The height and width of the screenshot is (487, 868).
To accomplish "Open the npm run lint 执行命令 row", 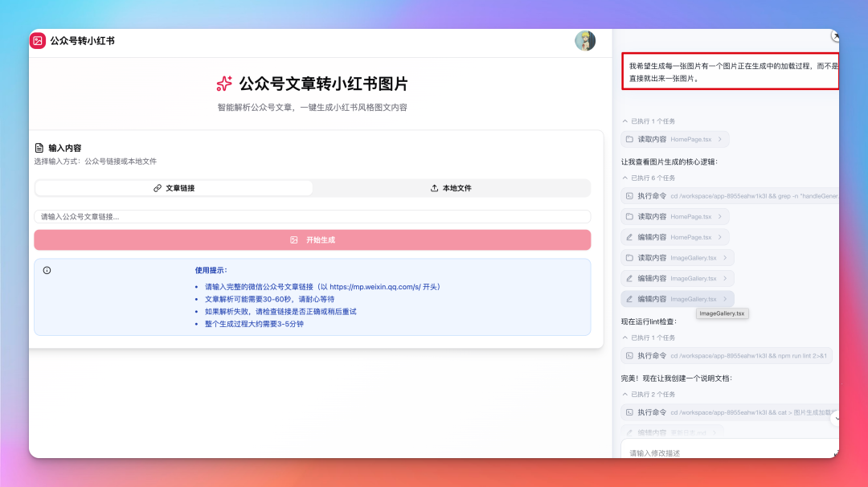I will pyautogui.click(x=727, y=356).
